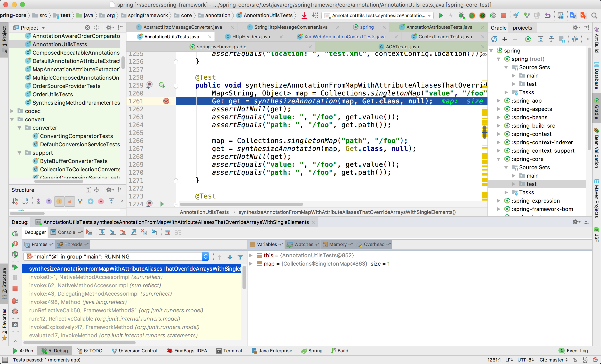The width and height of the screenshot is (601, 364).
Task: Toggle the breakpoint on line 1261
Action: point(167,101)
